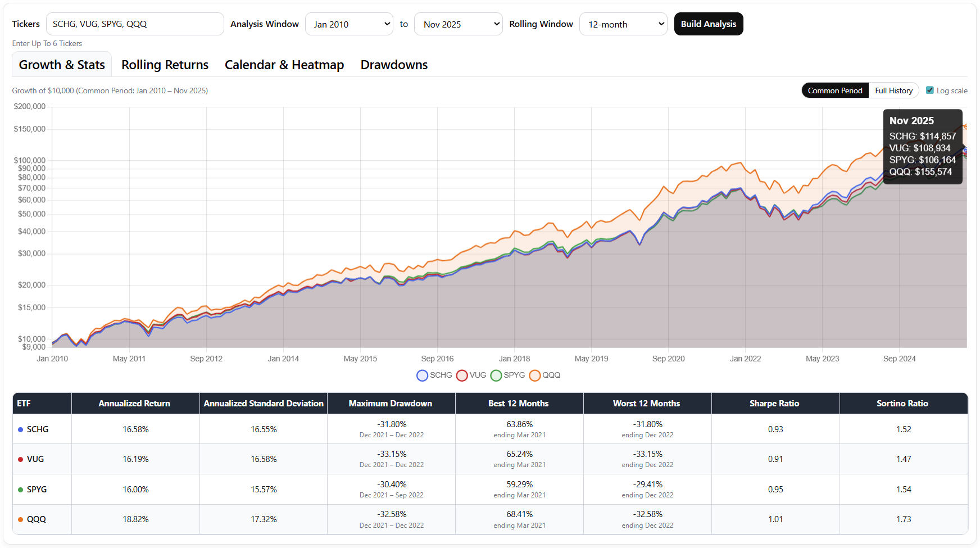Click the blue dot beside SCHG in the table
The height and width of the screenshot is (548, 980).
(x=20, y=429)
